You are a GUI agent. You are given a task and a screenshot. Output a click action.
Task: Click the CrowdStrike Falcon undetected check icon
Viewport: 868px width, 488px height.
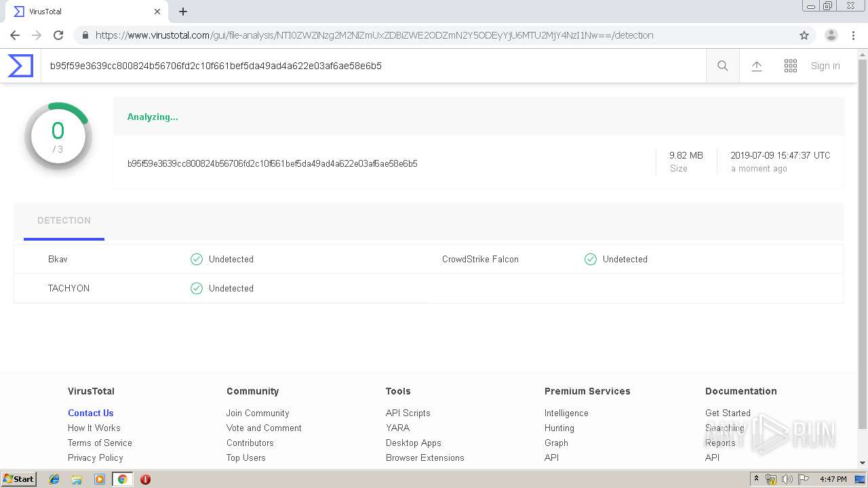pyautogui.click(x=591, y=259)
